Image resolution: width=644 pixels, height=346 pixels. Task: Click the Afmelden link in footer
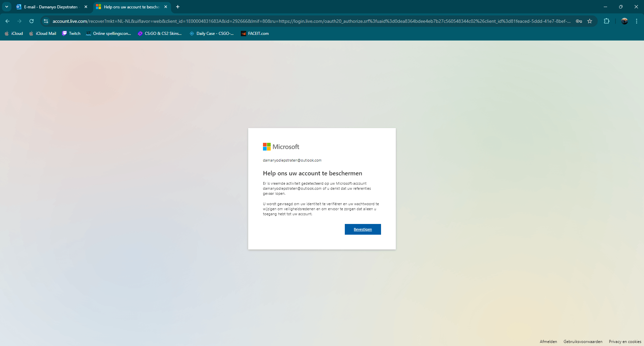tap(548, 342)
